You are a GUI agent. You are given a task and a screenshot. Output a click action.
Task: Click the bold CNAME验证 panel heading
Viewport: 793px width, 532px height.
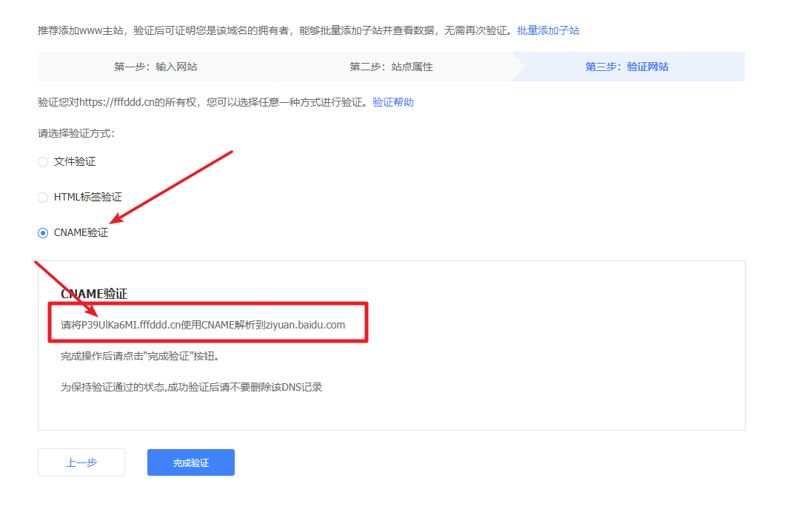click(x=94, y=294)
